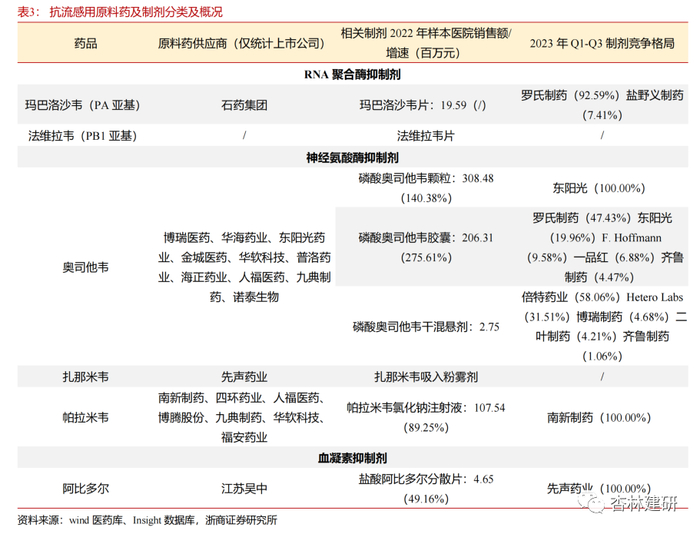
Task: Select the '阿比多尔' drug cell
Action: 85,488
